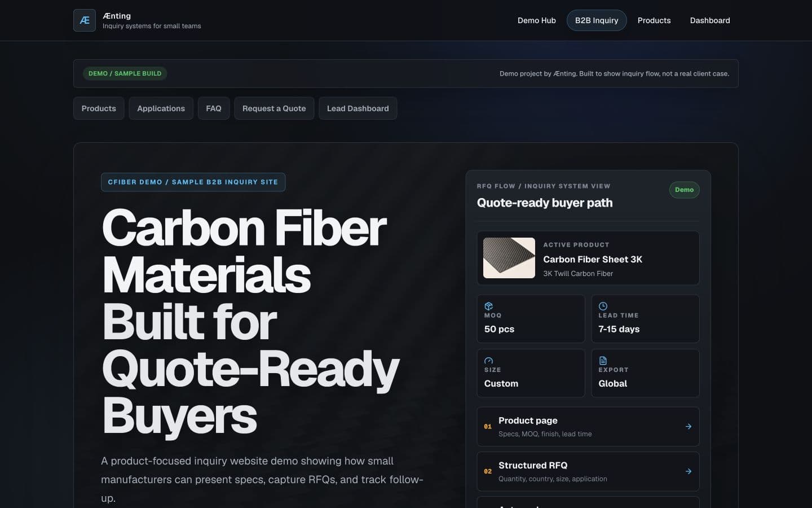Click the Size gauge icon
This screenshot has width=812, height=508.
pyautogui.click(x=489, y=360)
